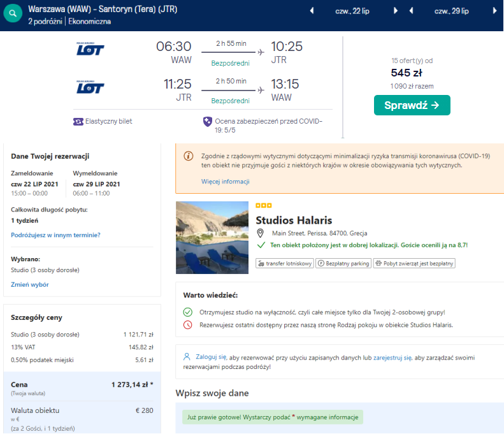
Task: Click the orange info icon in COVID notice
Action: (189, 156)
